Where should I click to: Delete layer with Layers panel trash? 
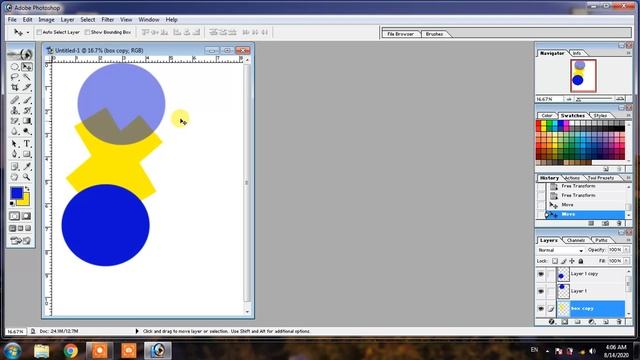coord(619,322)
